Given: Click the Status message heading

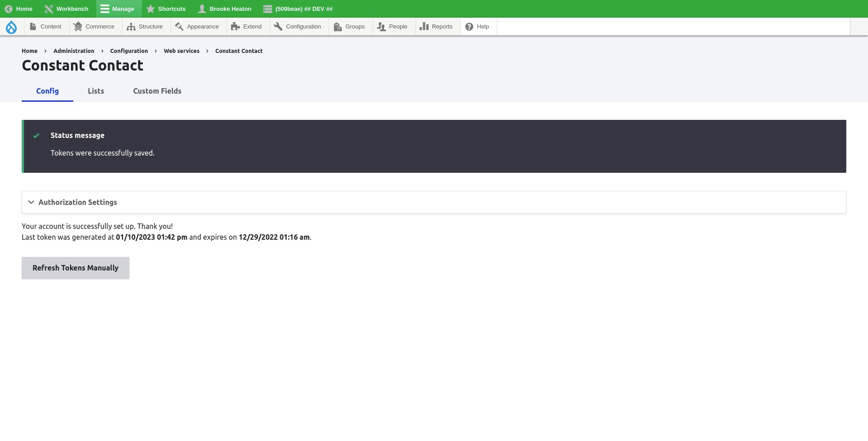Looking at the screenshot, I should (77, 135).
